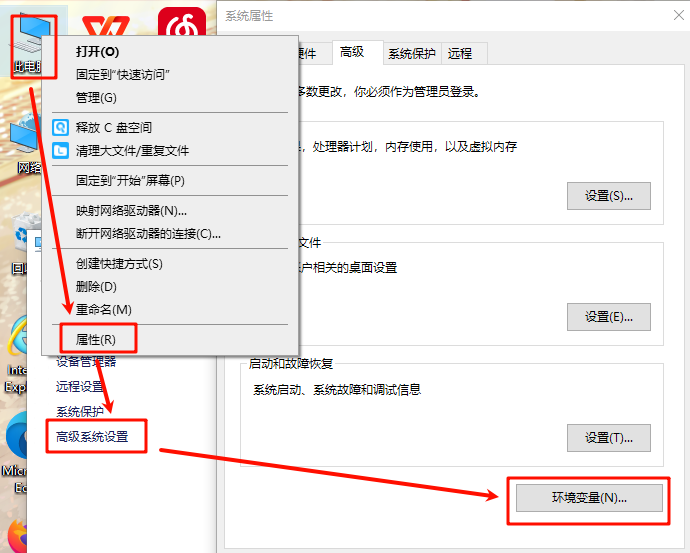The width and height of the screenshot is (690, 553).
Task: Click the 设置(S)... button
Action: (x=608, y=195)
